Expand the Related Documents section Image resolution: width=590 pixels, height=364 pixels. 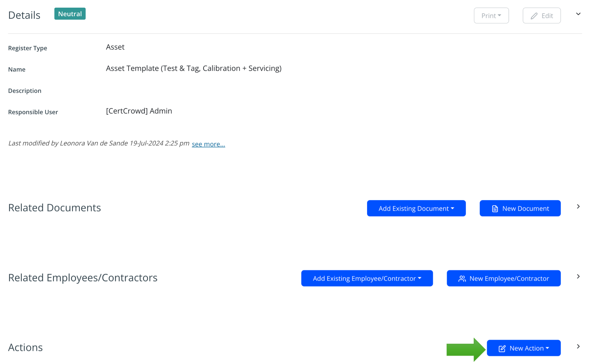pos(578,207)
